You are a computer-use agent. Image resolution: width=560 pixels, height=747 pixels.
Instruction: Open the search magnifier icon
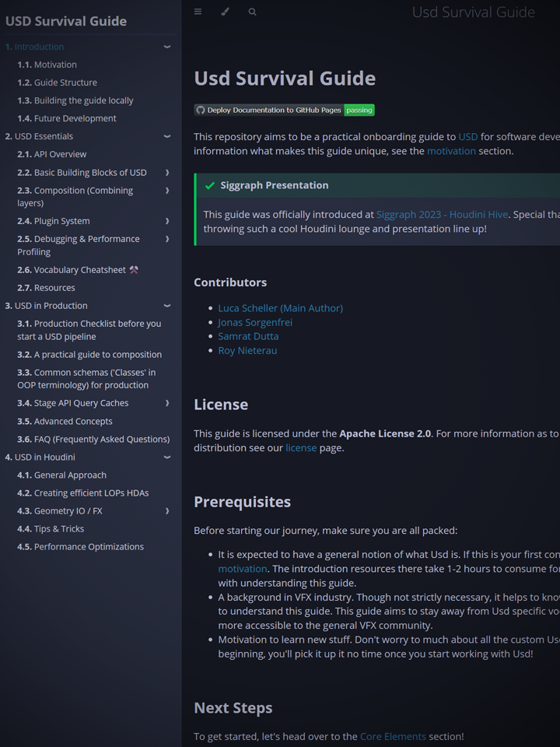252,12
